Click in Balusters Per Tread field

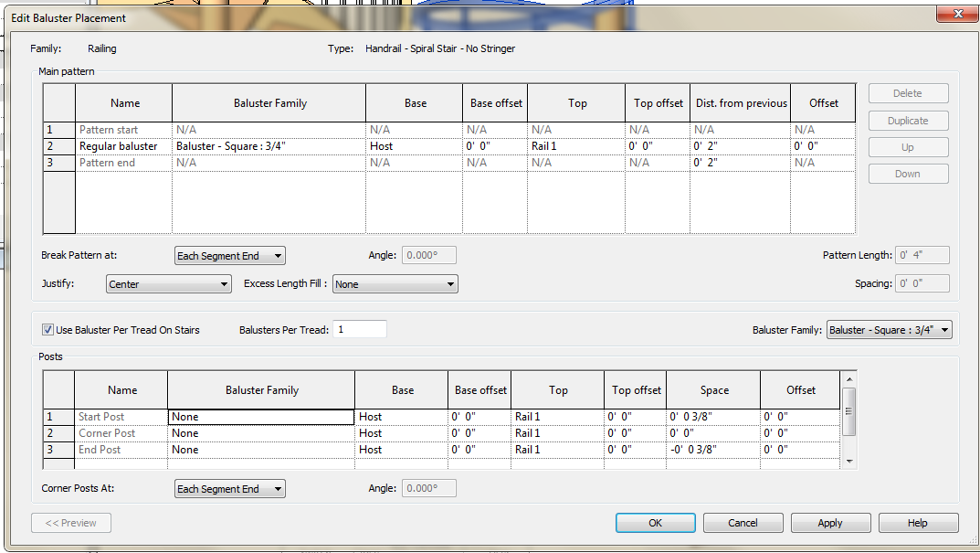(360, 330)
